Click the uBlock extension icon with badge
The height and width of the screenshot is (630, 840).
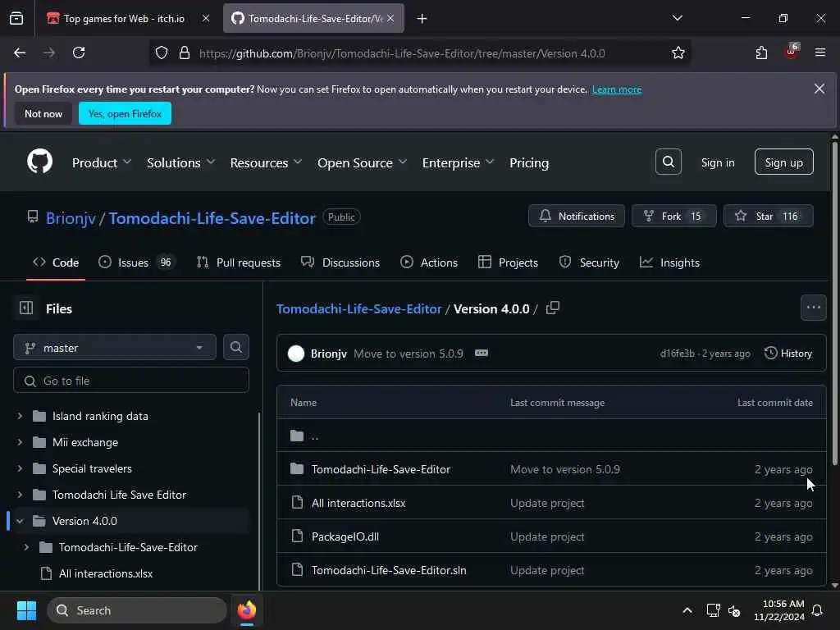[x=792, y=52]
